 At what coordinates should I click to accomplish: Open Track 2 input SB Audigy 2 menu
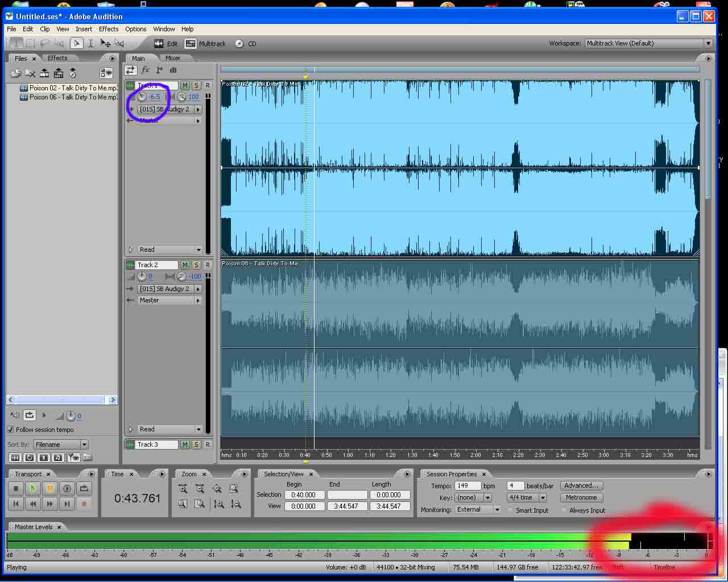tap(169, 289)
